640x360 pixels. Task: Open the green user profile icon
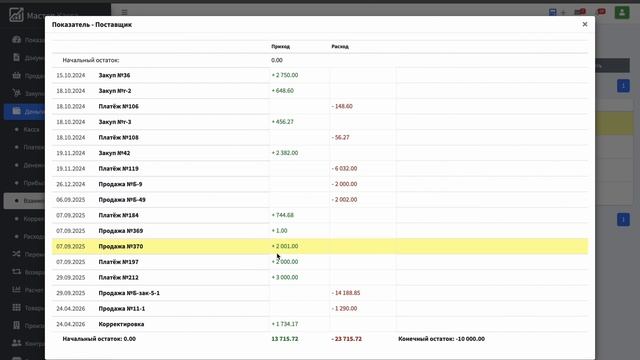(x=622, y=12)
